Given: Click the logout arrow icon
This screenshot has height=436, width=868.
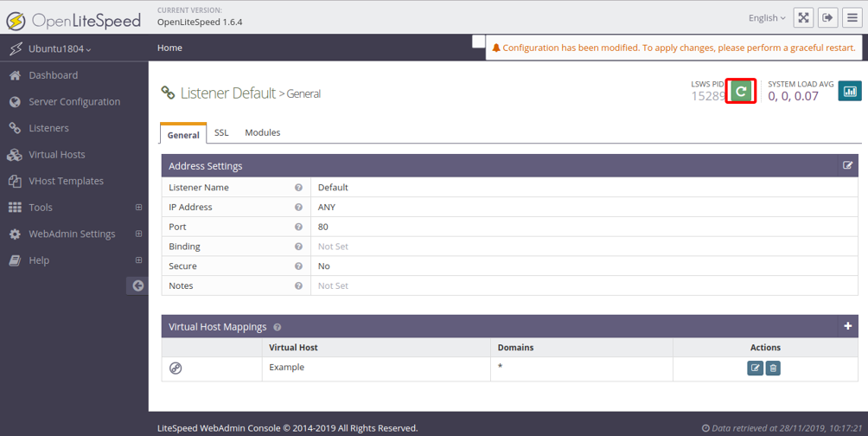Looking at the screenshot, I should (x=827, y=17).
